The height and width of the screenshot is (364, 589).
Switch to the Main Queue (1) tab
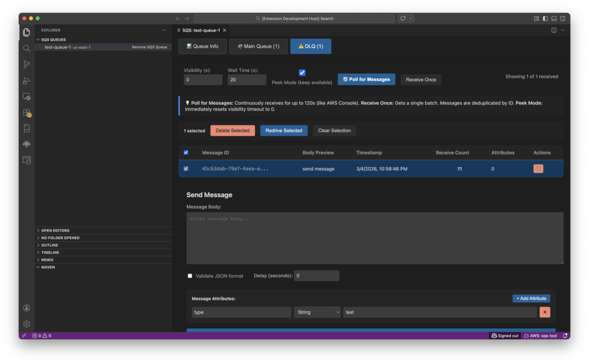pos(259,46)
